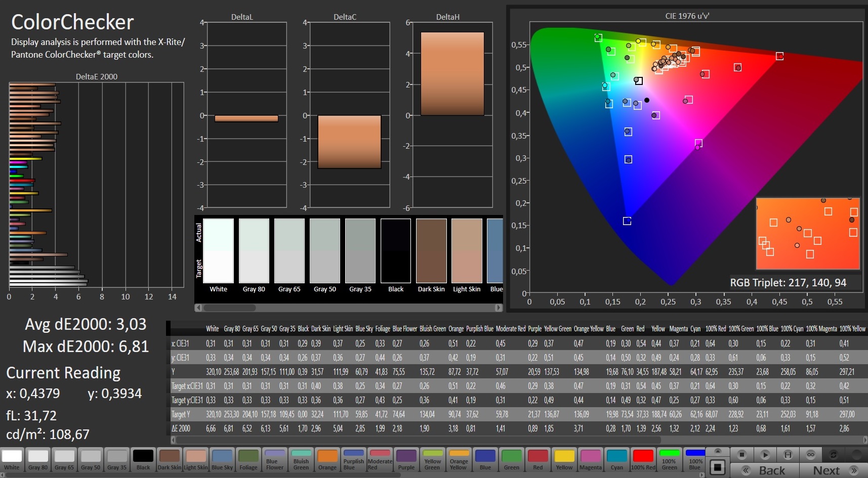
Task: Click the refresh arrows icon
Action: 834,454
